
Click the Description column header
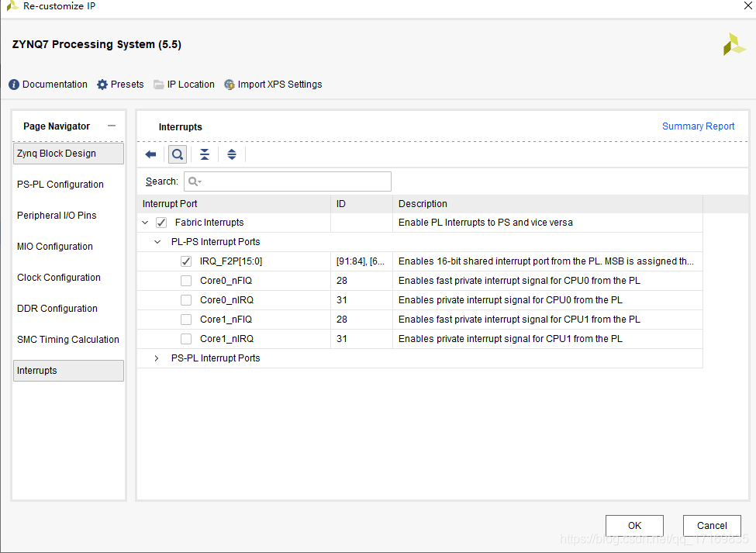[547, 204]
